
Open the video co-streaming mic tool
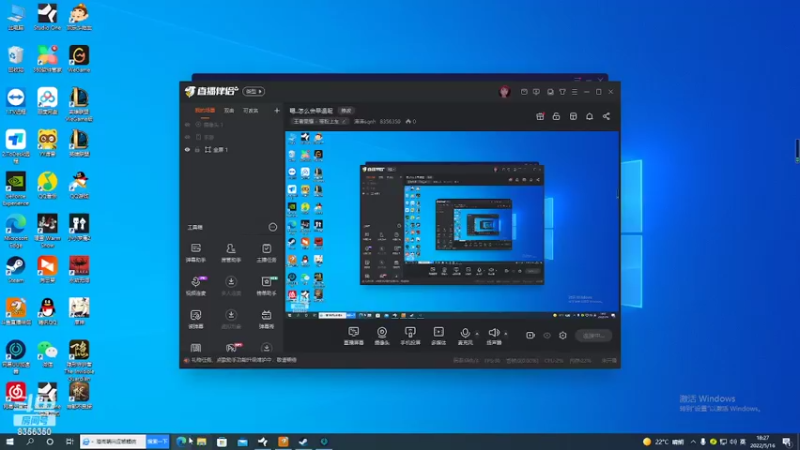coord(195,286)
